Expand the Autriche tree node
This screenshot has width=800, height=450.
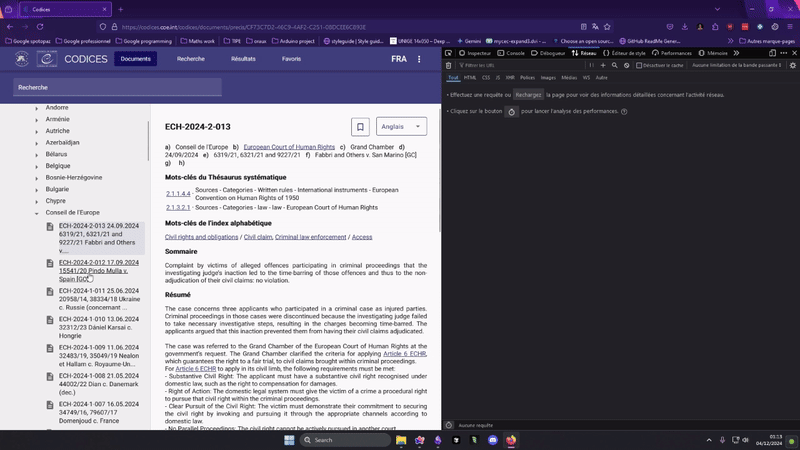click(37, 132)
